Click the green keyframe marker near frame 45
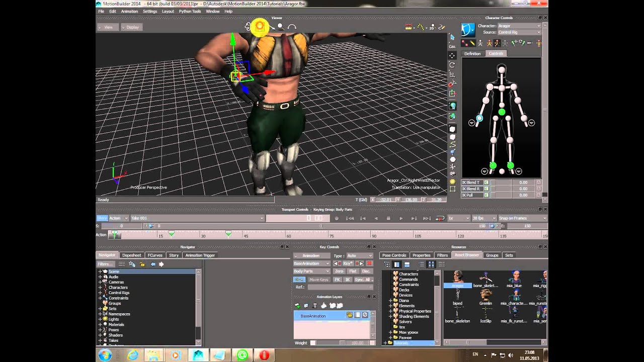644x362 pixels. (228, 234)
